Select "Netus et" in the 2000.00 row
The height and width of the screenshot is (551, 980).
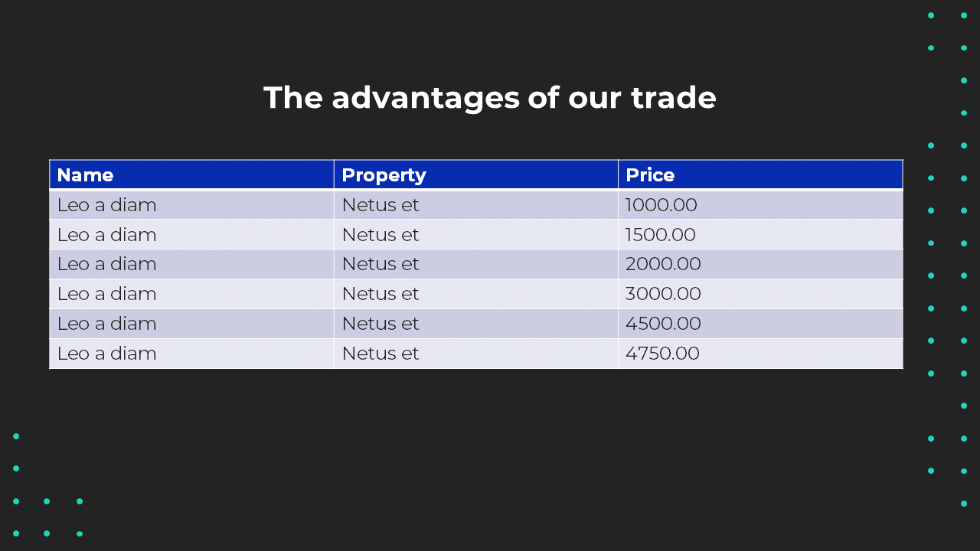point(381,264)
